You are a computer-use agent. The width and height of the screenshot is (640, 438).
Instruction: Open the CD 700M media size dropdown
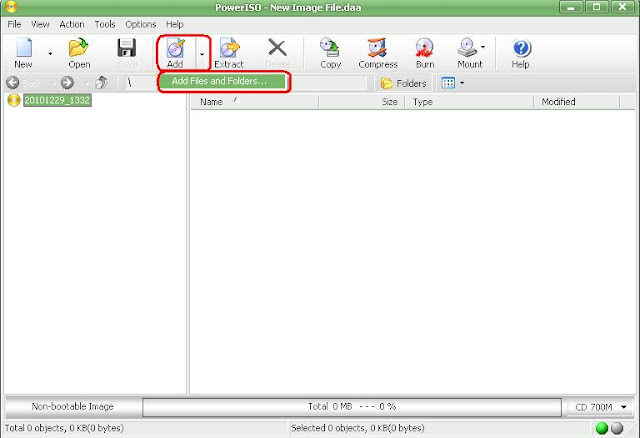tap(601, 407)
